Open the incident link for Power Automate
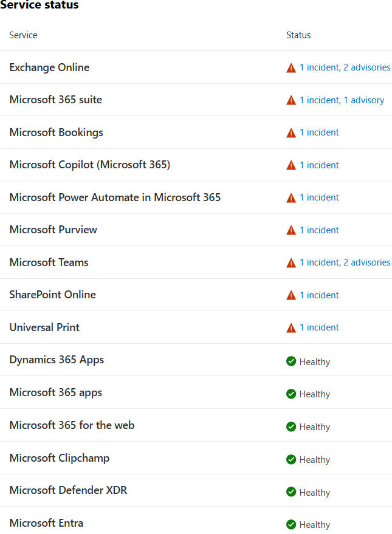This screenshot has height=534, width=392. pos(320,197)
